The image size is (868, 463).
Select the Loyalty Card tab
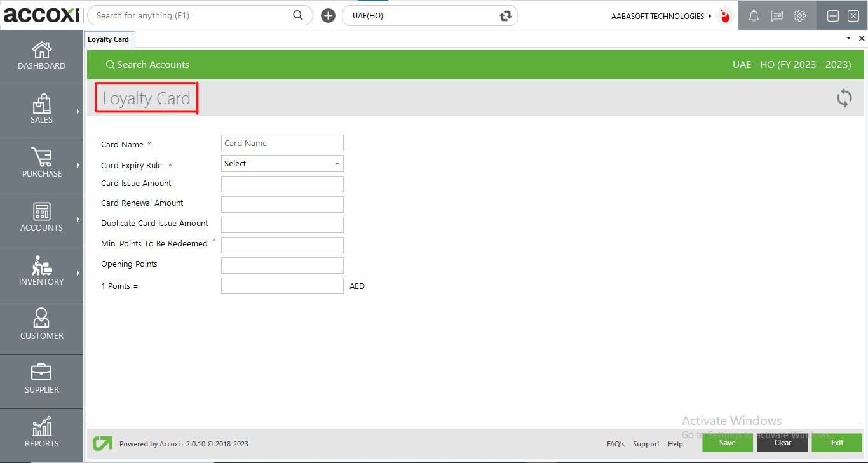(x=108, y=39)
